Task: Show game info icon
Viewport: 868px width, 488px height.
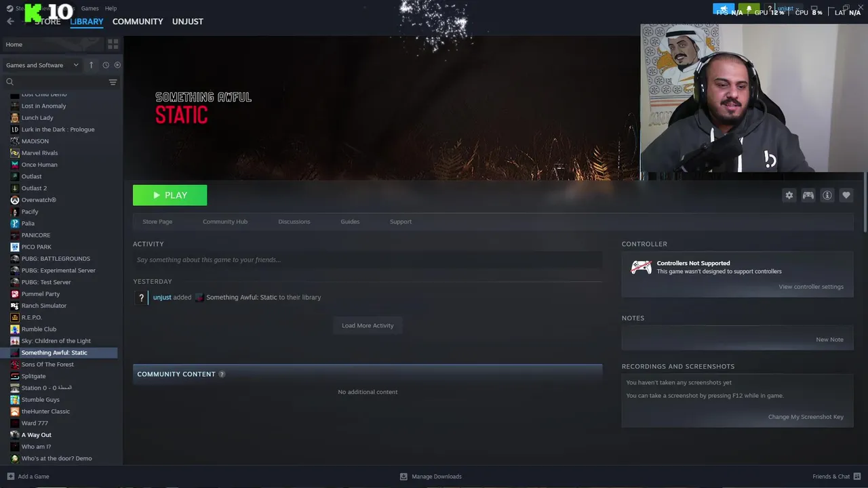Action: click(x=827, y=195)
